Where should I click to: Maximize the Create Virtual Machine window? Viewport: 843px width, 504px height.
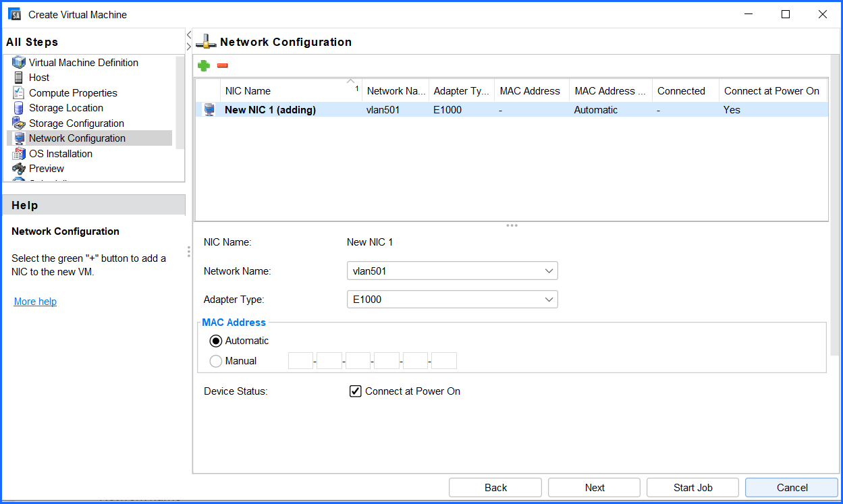[786, 14]
